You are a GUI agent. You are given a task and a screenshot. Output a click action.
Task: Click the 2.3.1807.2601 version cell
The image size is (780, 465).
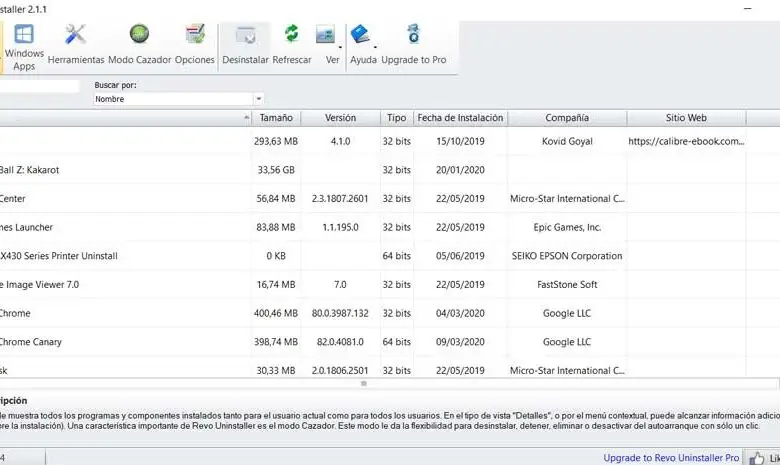[340, 198]
